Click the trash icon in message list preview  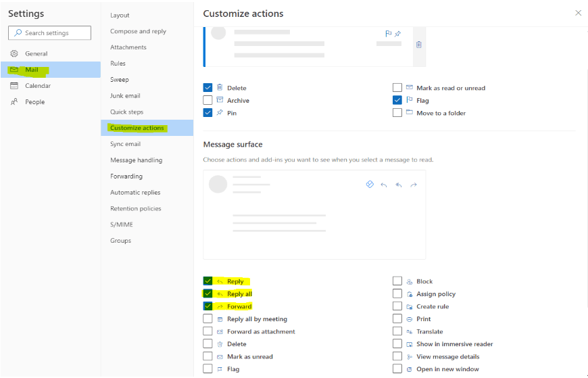pyautogui.click(x=419, y=45)
